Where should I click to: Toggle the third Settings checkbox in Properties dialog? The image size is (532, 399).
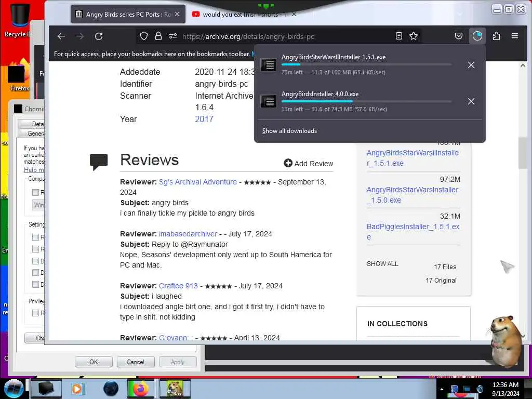click(x=35, y=261)
